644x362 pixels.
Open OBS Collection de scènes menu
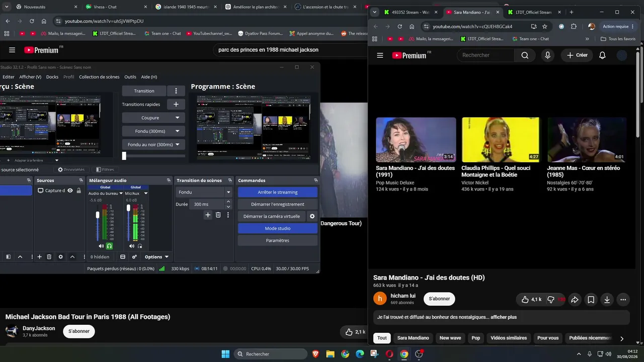99,77
